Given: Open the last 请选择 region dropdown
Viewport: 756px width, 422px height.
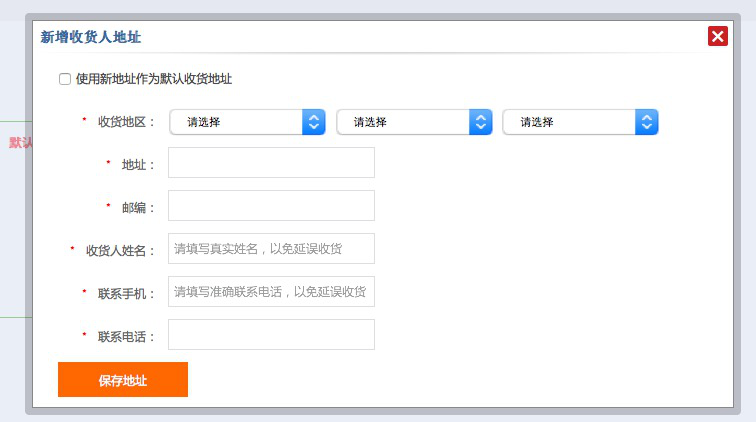Looking at the screenshot, I should (x=569, y=122).
